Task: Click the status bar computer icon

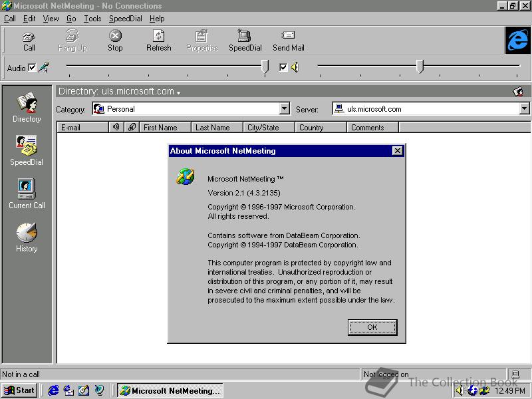Action: pos(515,374)
